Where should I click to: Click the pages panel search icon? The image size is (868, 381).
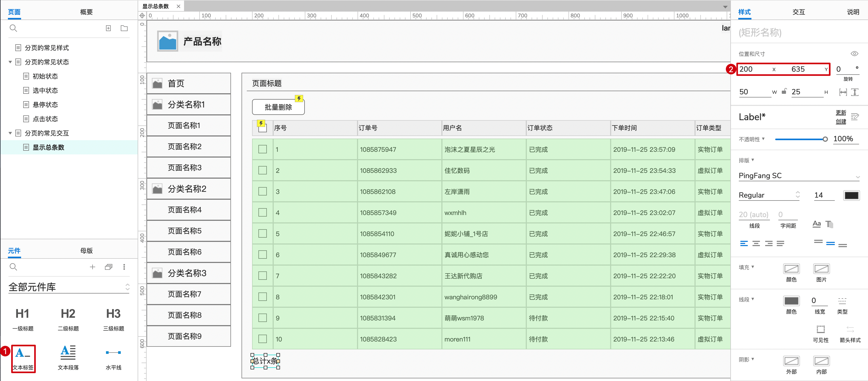coord(13,28)
